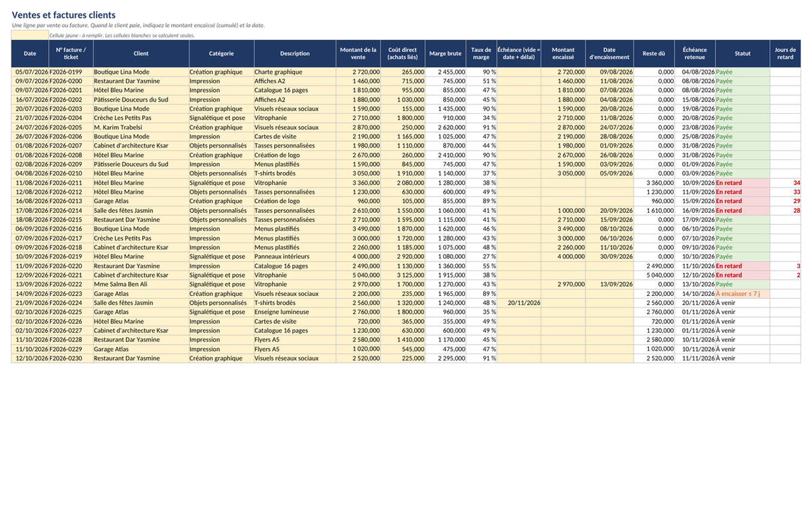
Task: Click the 'Taux de marge' header
Action: [481, 54]
